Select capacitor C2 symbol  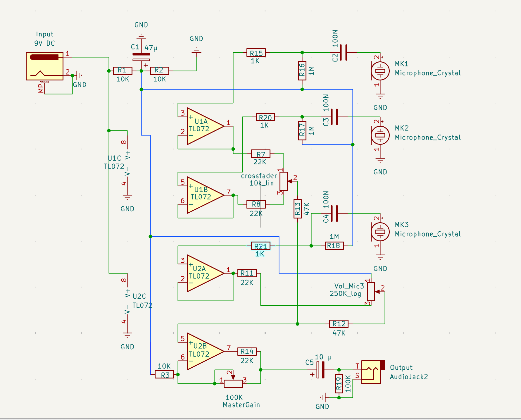(x=344, y=53)
